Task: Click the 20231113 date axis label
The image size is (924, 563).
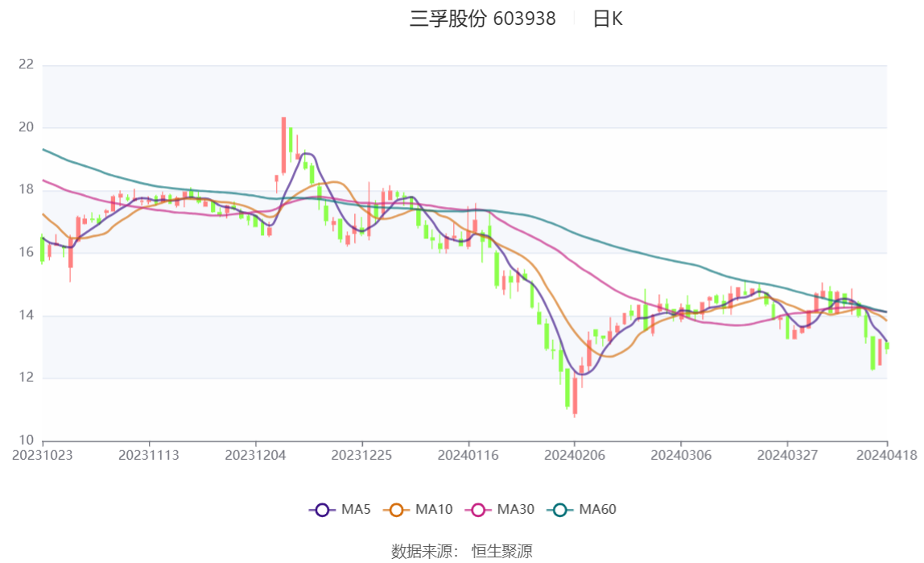Action: tap(148, 456)
